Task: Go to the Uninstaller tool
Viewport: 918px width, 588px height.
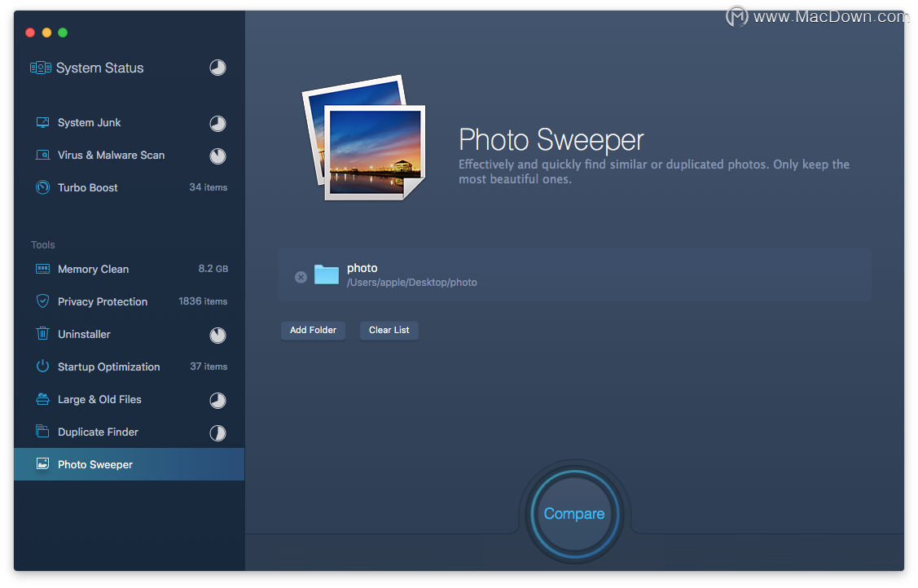Action: pyautogui.click(x=129, y=334)
